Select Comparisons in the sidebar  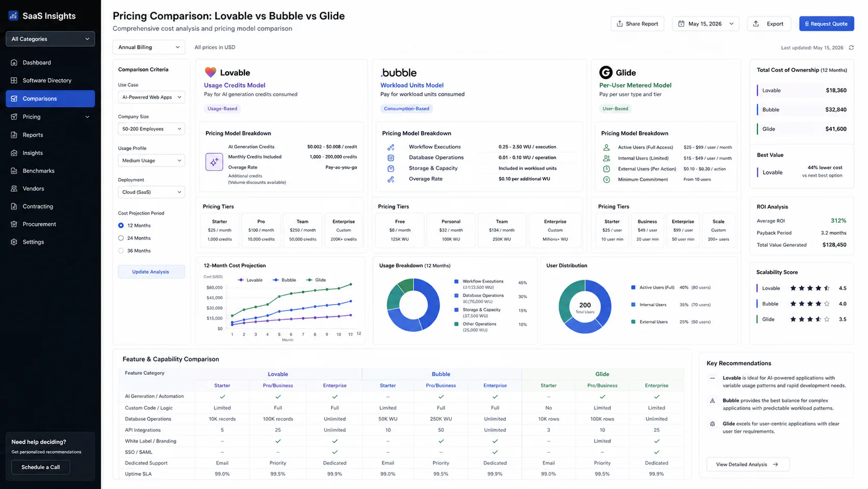click(x=50, y=99)
